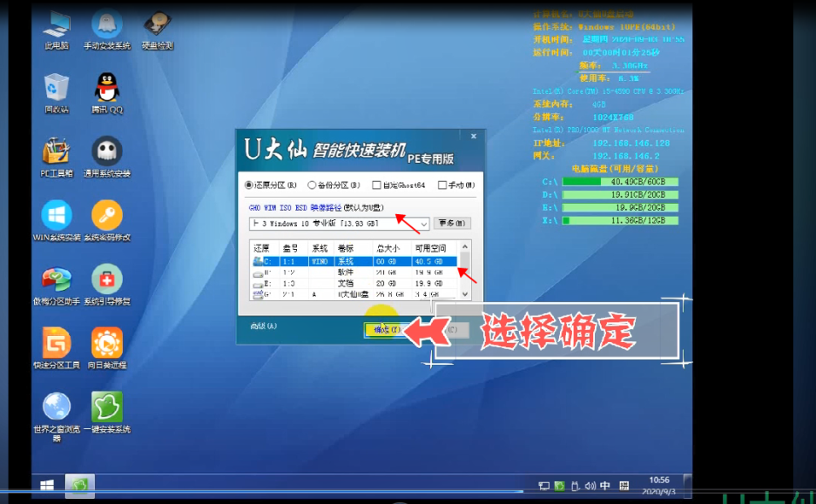Open the 回收站 recycle bin
816x504 pixels.
point(57,94)
